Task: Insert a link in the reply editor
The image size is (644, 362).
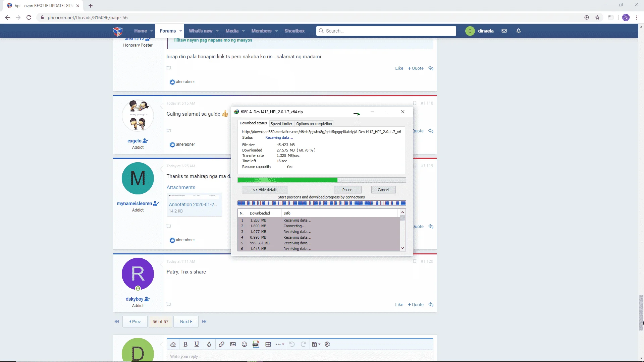Action: coord(222,344)
